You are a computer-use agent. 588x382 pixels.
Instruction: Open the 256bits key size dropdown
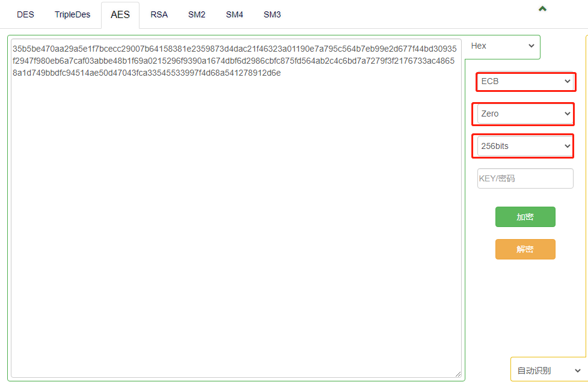click(525, 146)
